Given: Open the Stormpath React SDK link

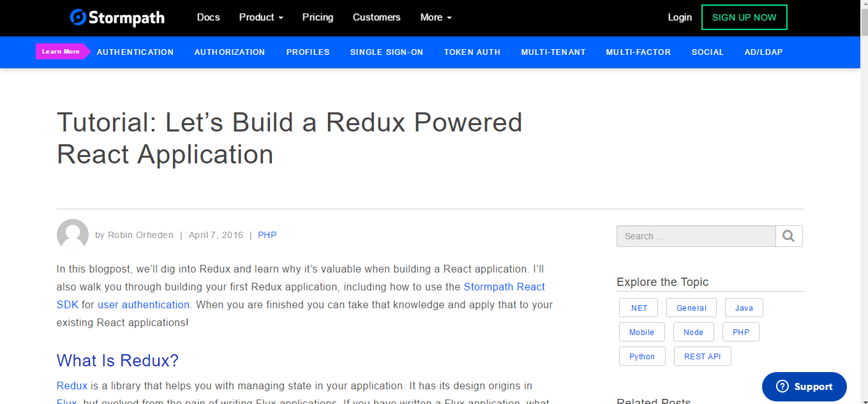Looking at the screenshot, I should 504,287.
